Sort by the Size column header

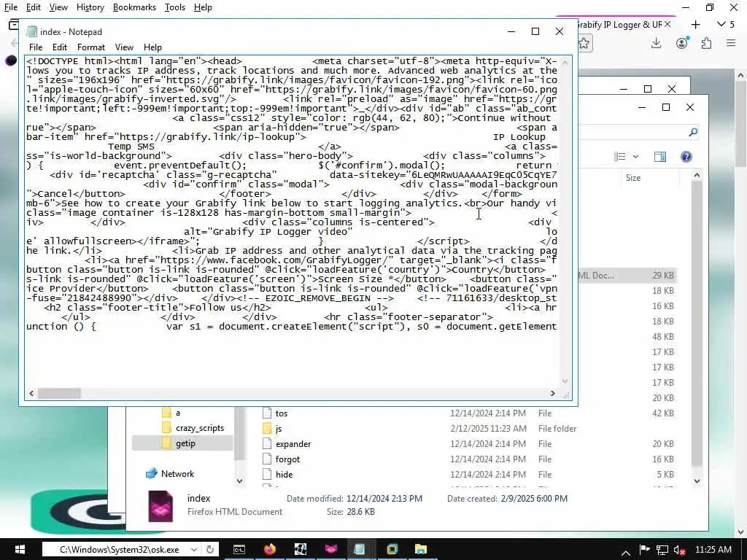(633, 178)
